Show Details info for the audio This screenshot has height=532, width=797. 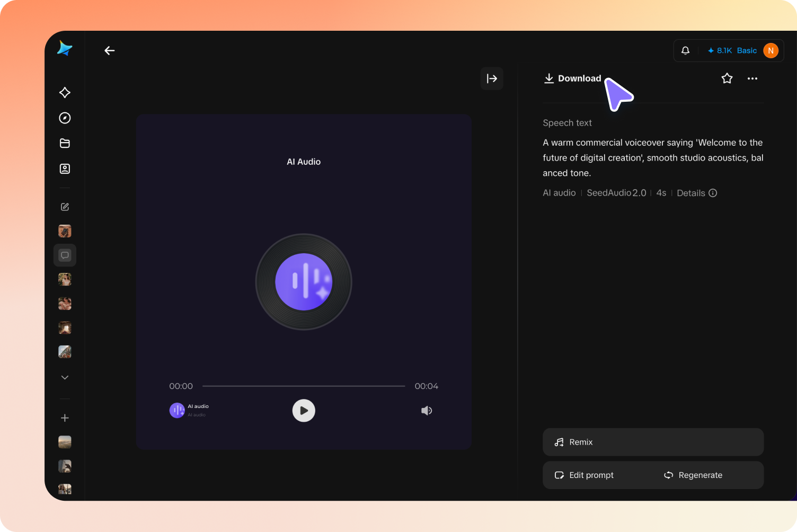point(697,193)
